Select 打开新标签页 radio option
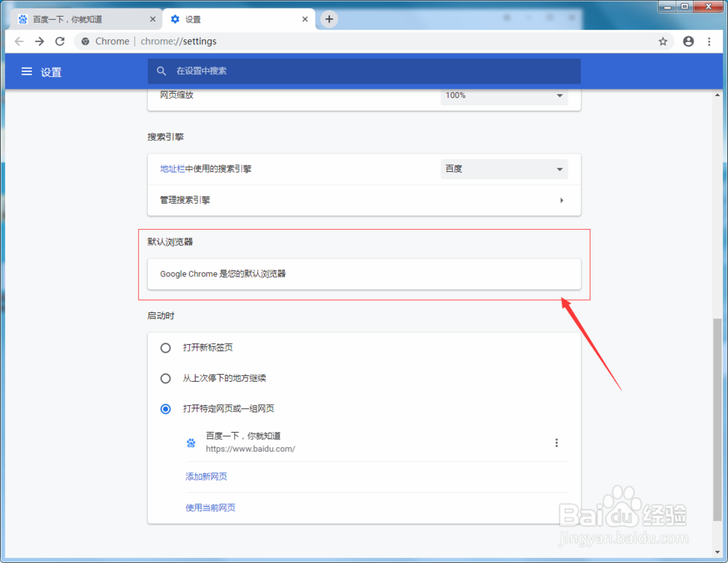The height and width of the screenshot is (563, 728). coord(165,348)
